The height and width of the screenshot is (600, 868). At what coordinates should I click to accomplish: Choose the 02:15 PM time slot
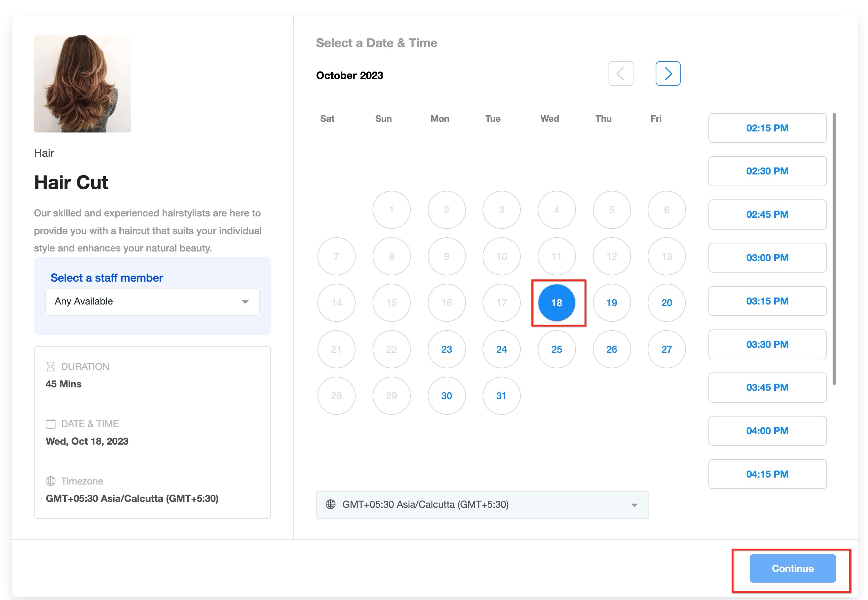(x=767, y=128)
